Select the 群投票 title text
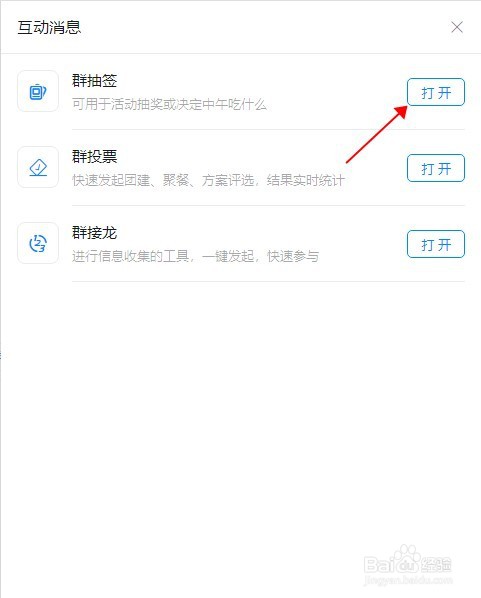This screenshot has width=481, height=598. pyautogui.click(x=94, y=156)
